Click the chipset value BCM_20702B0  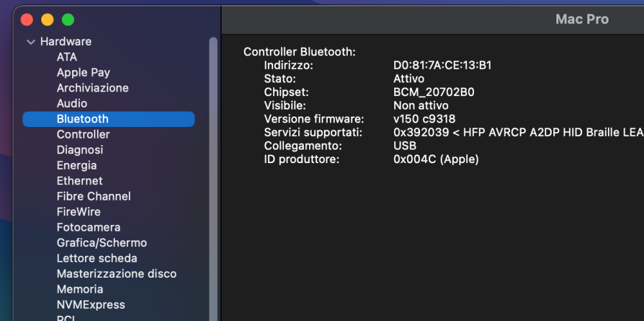pyautogui.click(x=433, y=92)
